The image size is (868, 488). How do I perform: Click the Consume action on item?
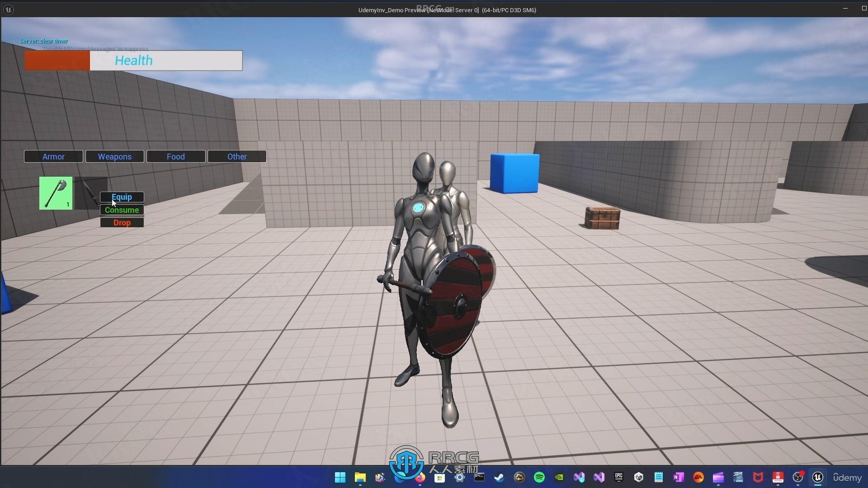point(122,210)
